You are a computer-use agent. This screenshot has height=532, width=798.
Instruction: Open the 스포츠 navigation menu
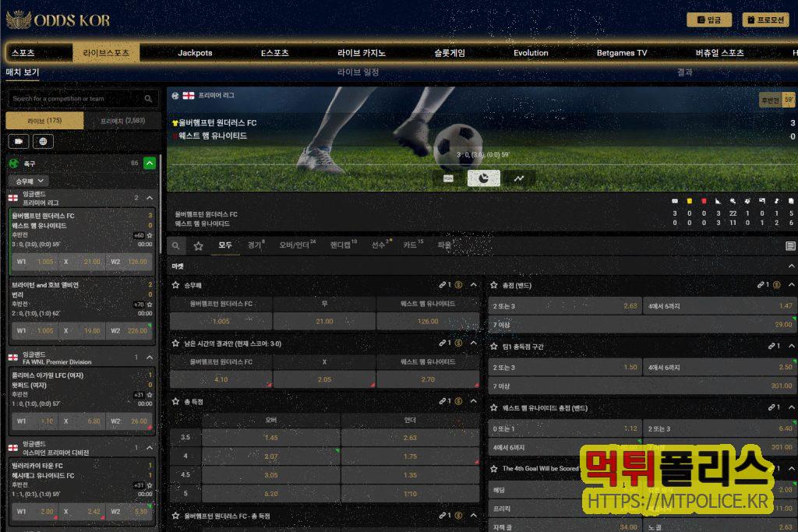[x=23, y=52]
